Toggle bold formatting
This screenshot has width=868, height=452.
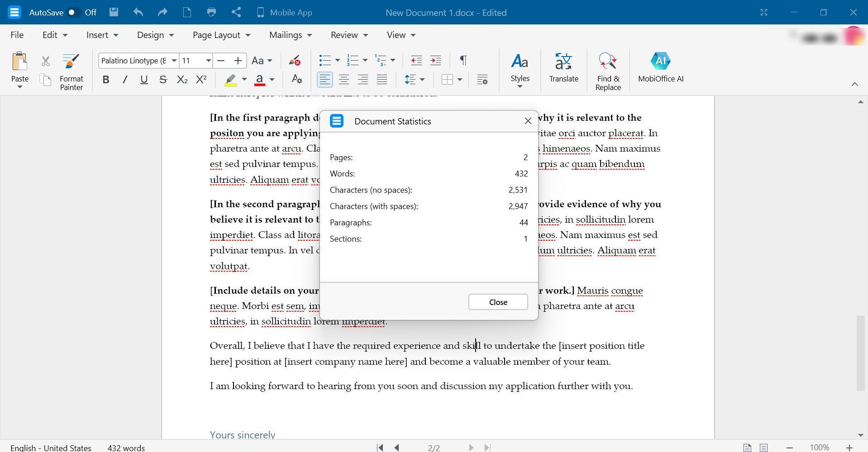[x=106, y=80]
